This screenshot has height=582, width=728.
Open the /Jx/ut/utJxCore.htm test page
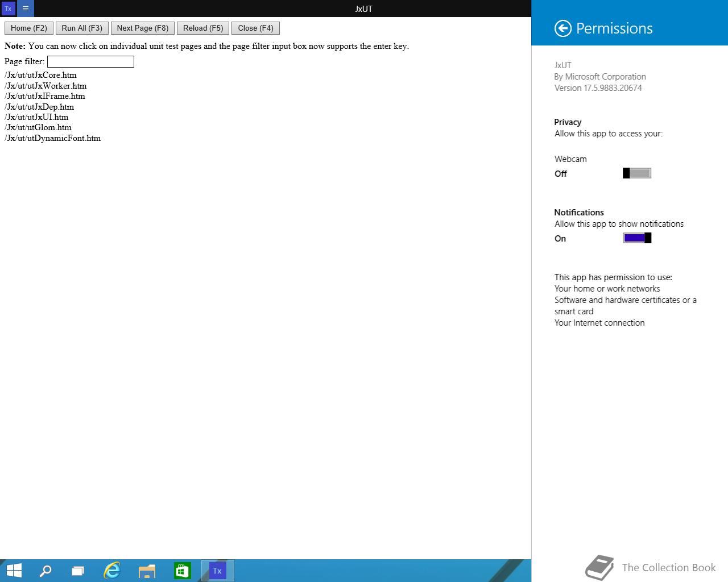pos(40,75)
